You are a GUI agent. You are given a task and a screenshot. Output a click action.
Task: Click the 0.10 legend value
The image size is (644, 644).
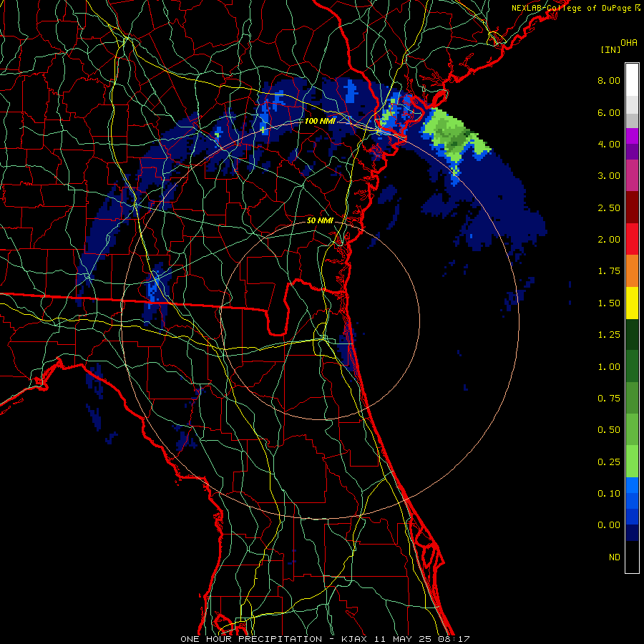pyautogui.click(x=609, y=494)
